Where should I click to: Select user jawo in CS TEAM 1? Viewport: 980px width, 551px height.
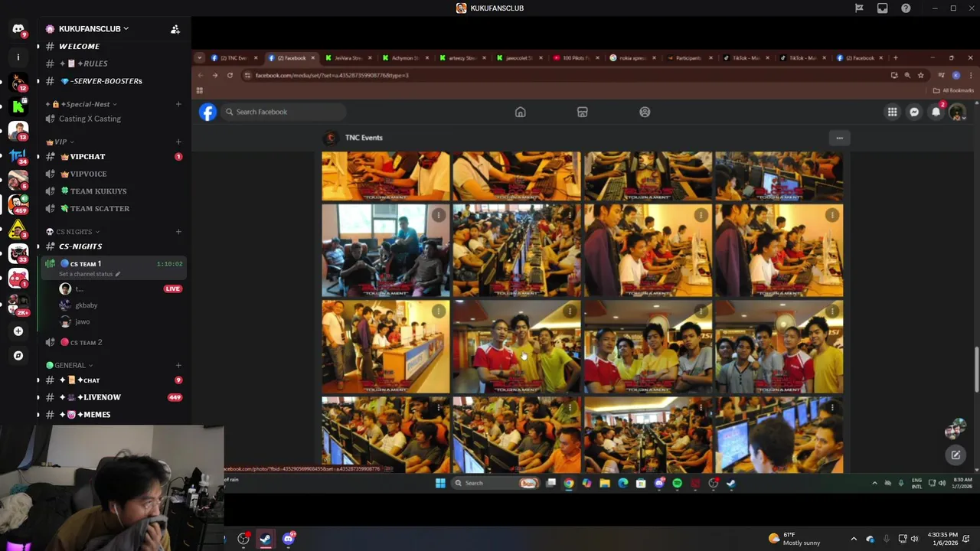click(83, 322)
